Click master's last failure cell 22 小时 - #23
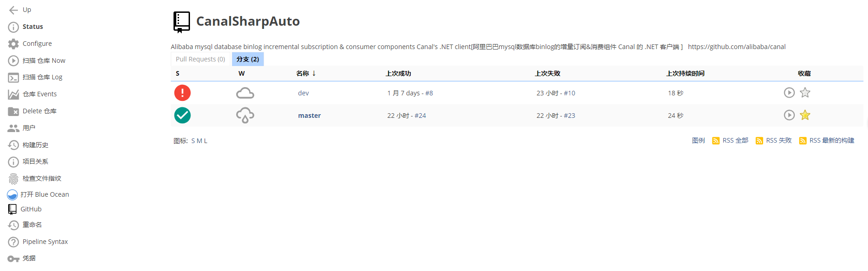The height and width of the screenshot is (271, 868). coord(556,116)
